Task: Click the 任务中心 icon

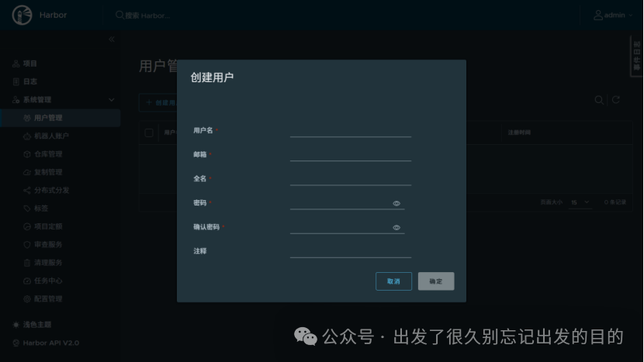Action: [x=27, y=281]
